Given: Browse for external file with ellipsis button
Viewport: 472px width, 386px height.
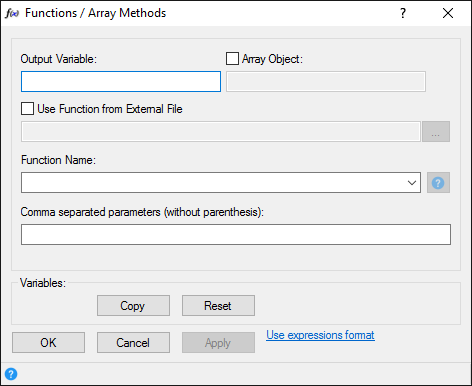Looking at the screenshot, I should [x=436, y=132].
